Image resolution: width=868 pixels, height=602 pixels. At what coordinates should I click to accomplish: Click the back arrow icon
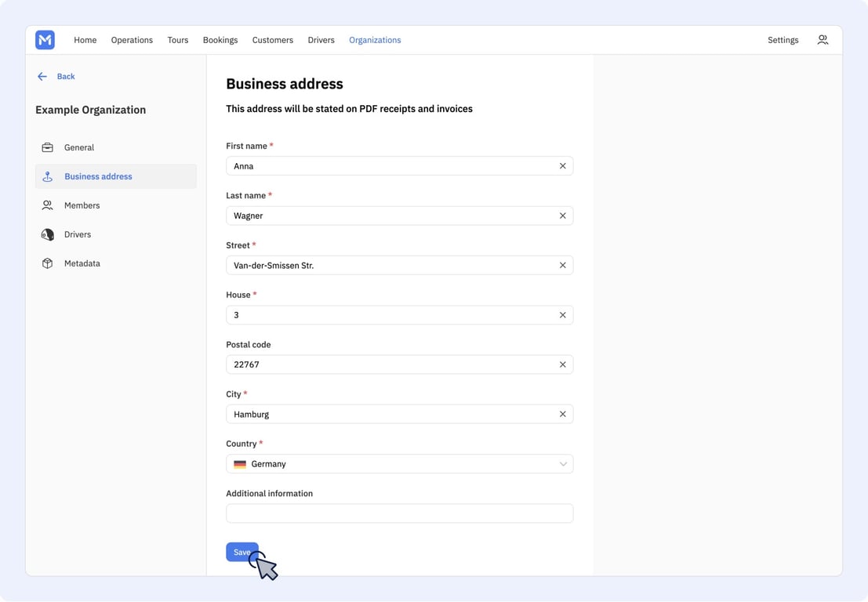point(42,76)
